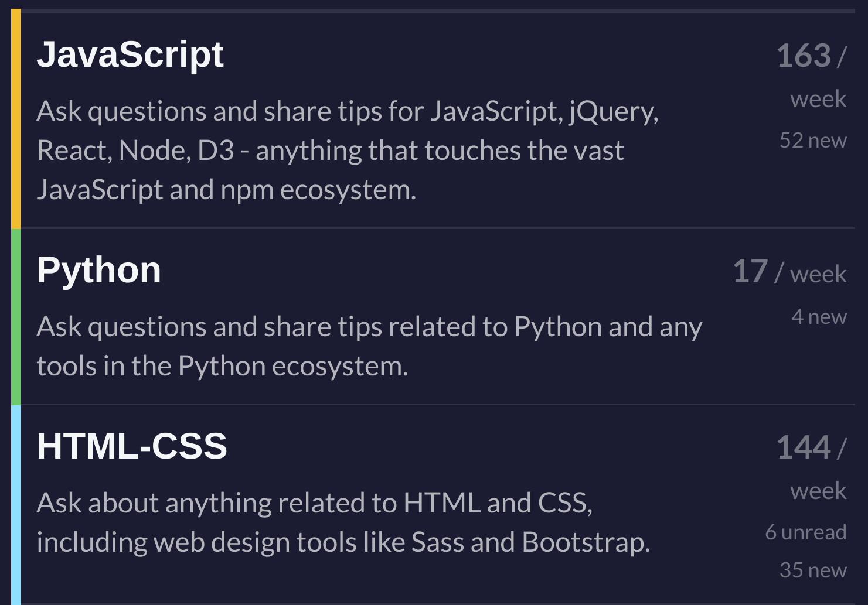This screenshot has height=605, width=868.
Task: View the 52 new JavaScript topics
Action: click(813, 141)
